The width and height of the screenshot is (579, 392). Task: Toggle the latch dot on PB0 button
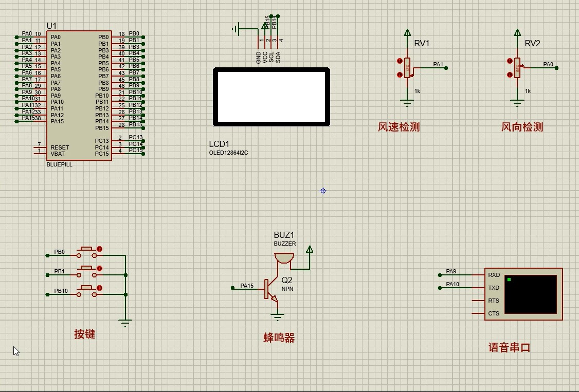click(100, 249)
